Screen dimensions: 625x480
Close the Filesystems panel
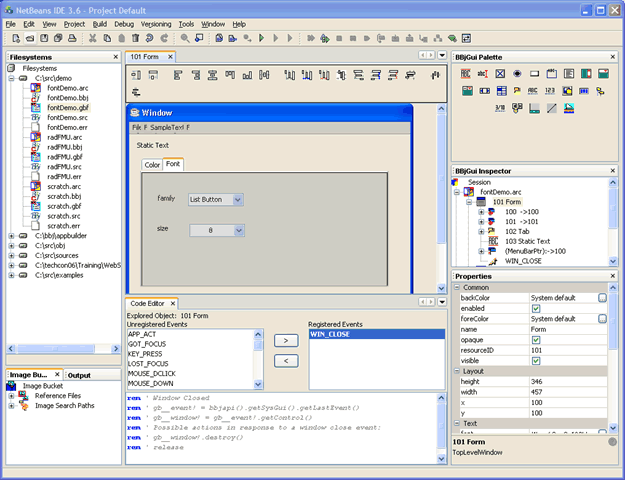[x=116, y=57]
